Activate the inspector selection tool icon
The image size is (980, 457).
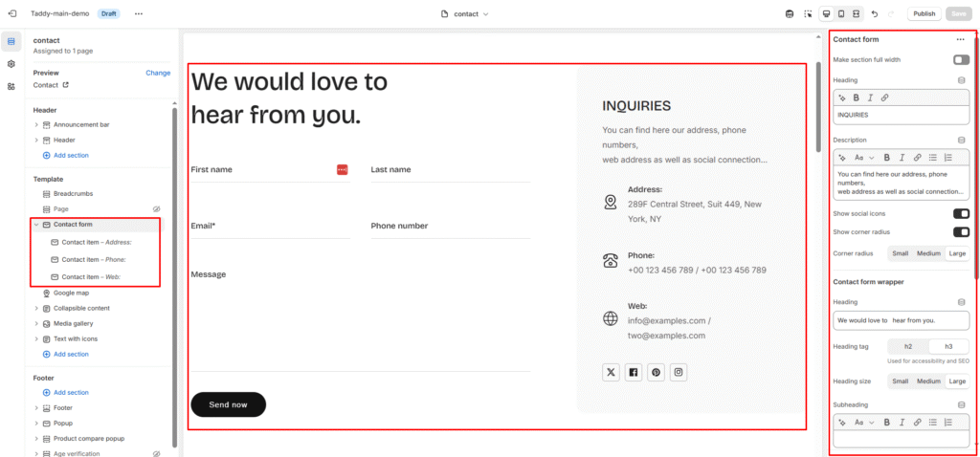808,13
